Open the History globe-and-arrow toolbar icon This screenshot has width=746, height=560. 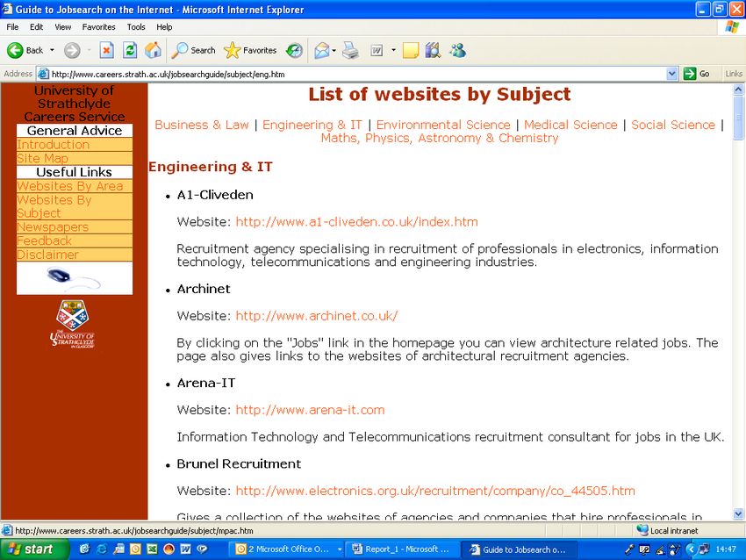click(x=295, y=50)
